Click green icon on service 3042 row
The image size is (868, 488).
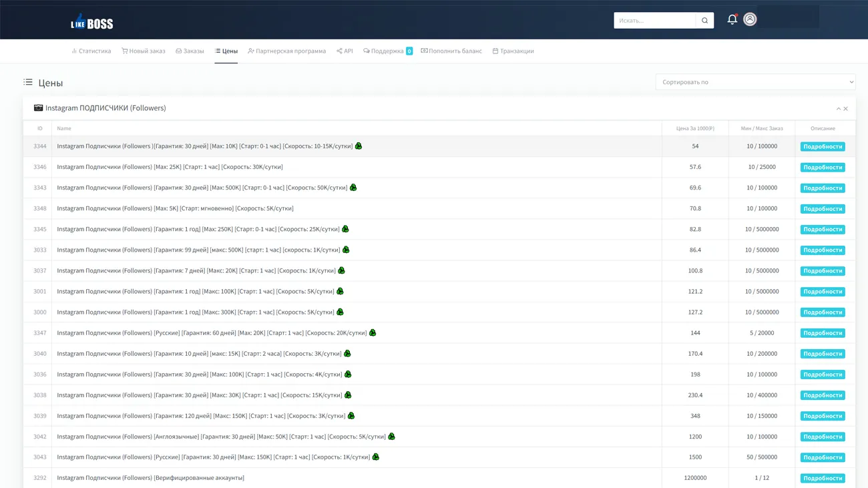click(x=391, y=437)
